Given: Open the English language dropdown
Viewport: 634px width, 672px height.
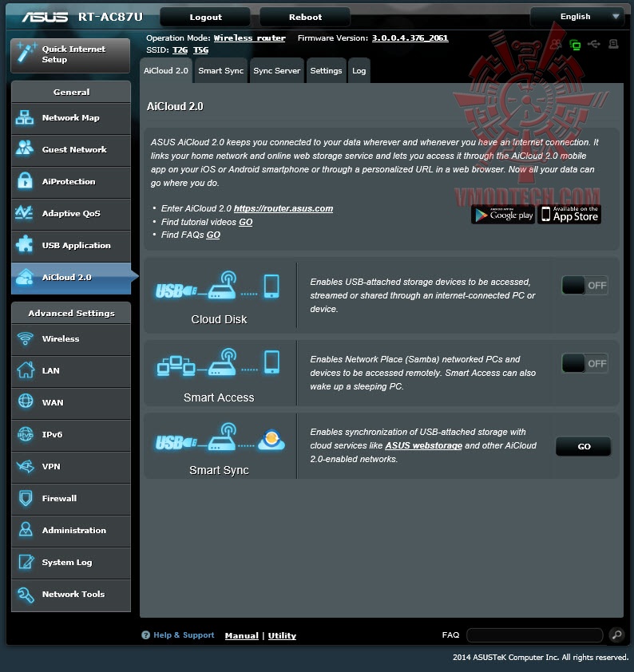Looking at the screenshot, I should [577, 17].
